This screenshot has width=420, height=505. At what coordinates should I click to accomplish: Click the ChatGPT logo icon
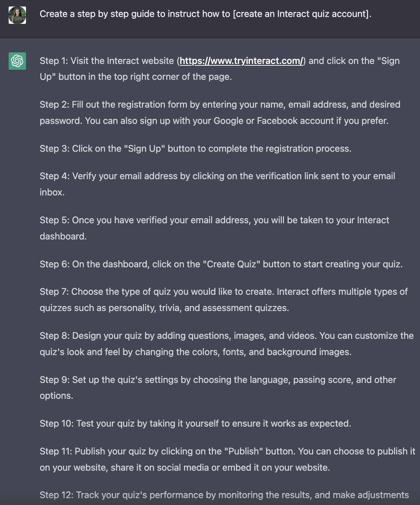[17, 61]
